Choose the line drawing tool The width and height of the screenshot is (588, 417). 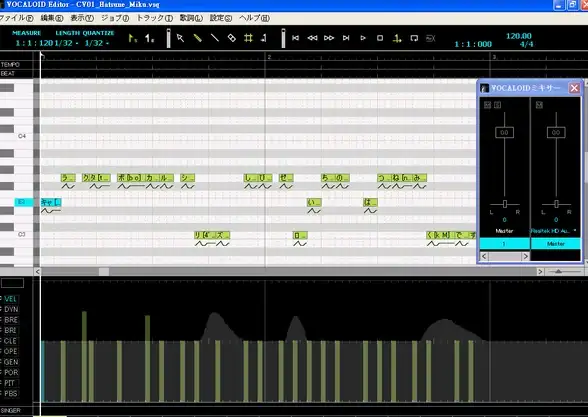tap(214, 38)
